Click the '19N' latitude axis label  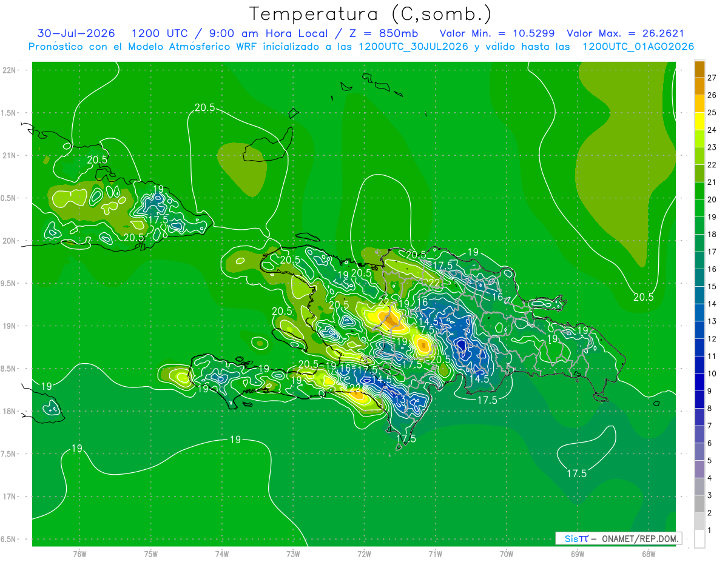click(10, 326)
